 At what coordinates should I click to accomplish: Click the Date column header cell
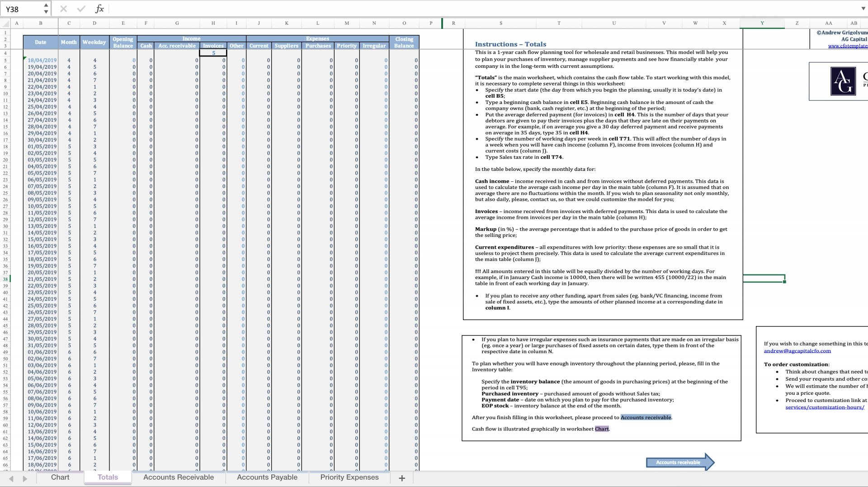pyautogui.click(x=41, y=42)
